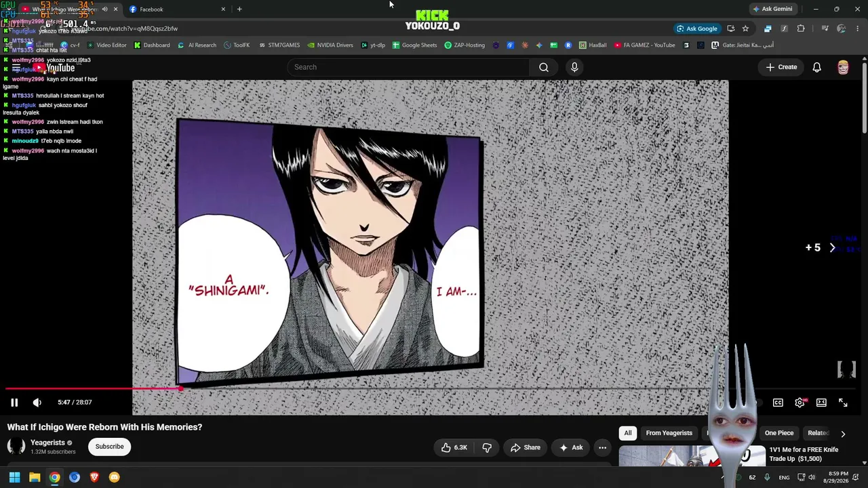Open the Chrome three-dot menu
Screen dimensions: 868x488
point(858,28)
